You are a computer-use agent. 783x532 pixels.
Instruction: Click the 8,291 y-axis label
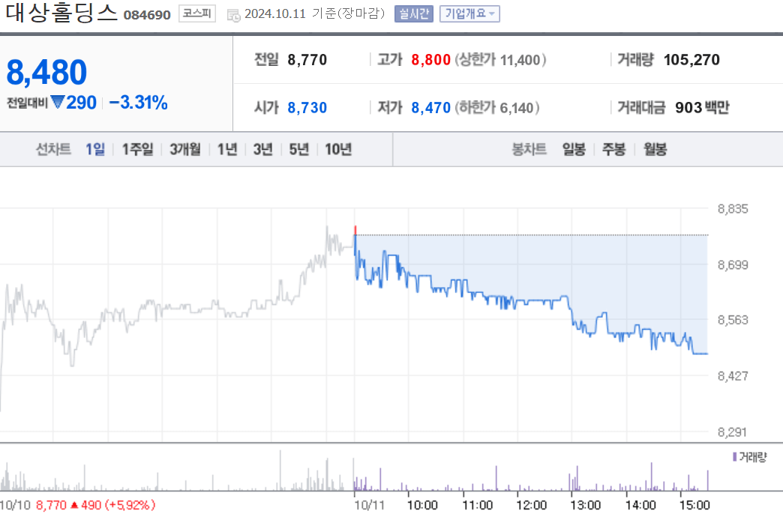pos(733,432)
